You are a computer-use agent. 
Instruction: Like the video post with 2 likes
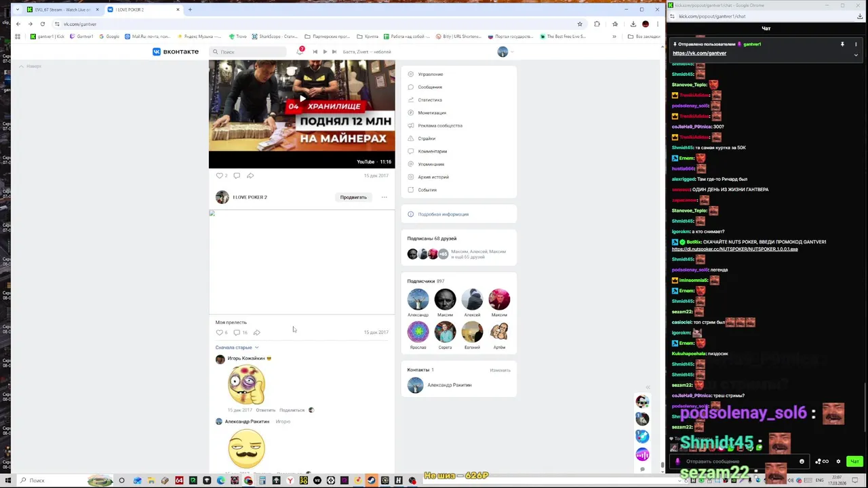click(x=221, y=176)
